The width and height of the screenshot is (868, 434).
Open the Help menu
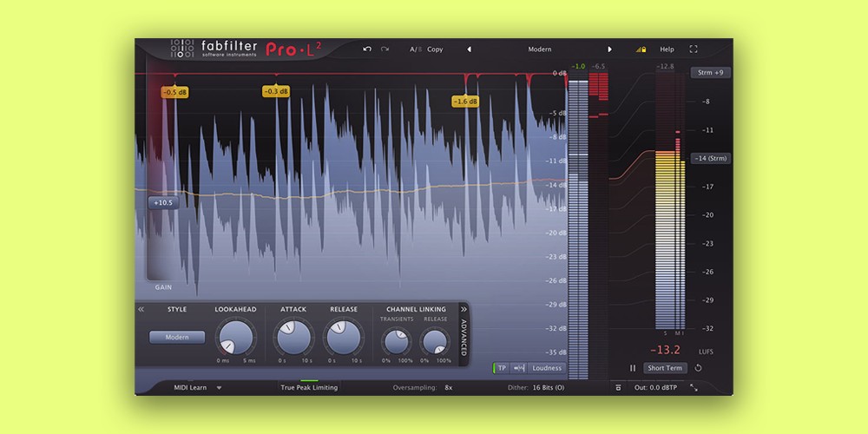667,49
